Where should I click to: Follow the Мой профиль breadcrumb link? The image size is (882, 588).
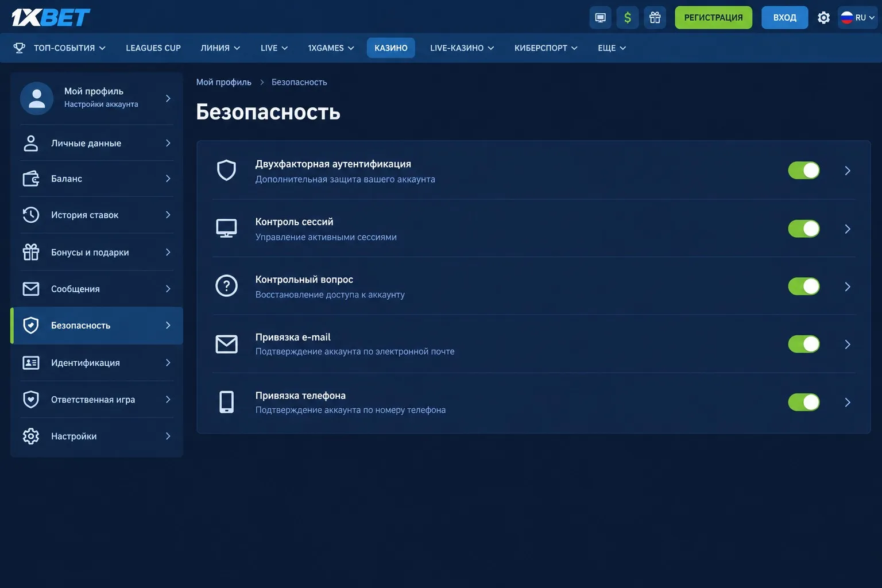coord(224,82)
